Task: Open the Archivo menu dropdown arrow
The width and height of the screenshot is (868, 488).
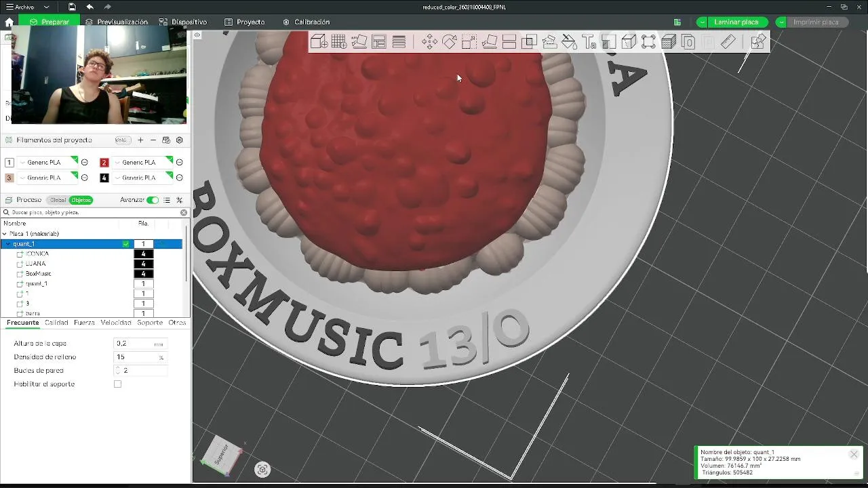Action: click(45, 7)
